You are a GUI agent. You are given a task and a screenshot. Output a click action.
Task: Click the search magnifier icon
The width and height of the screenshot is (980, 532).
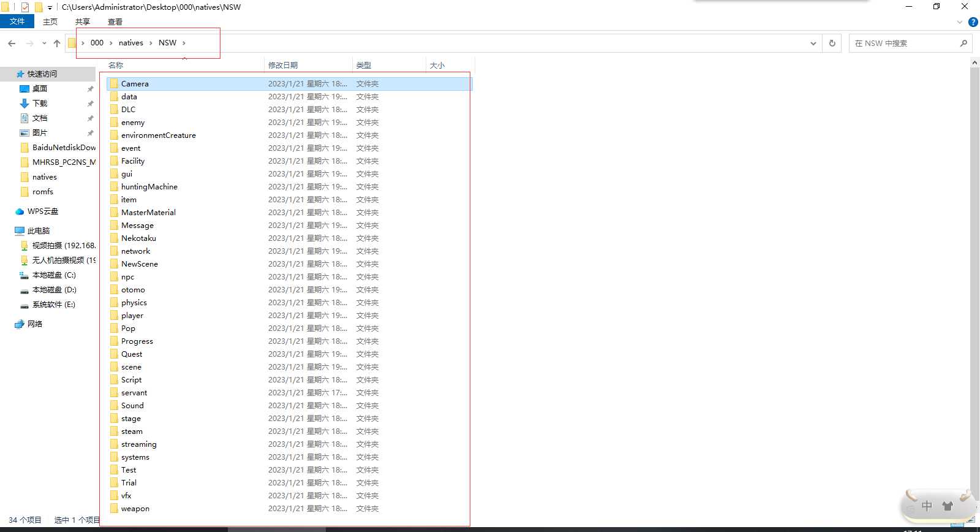(x=963, y=44)
